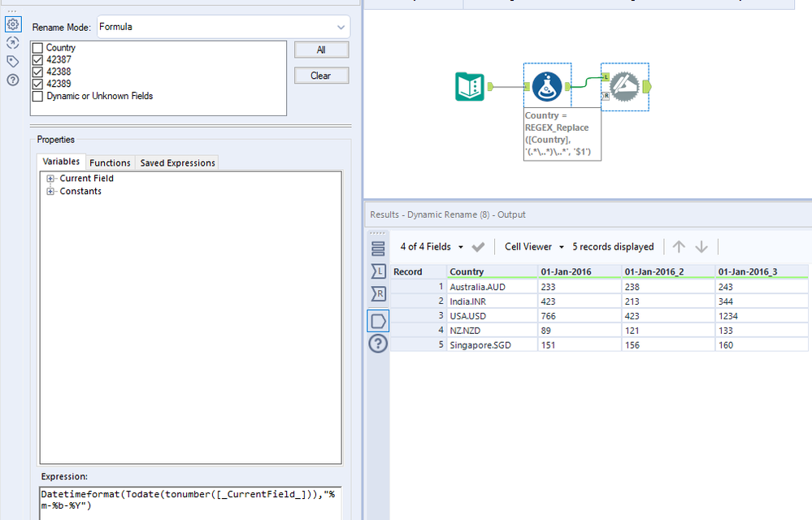Screen dimensions: 812x520
Task: Click the All button
Action: 321,50
